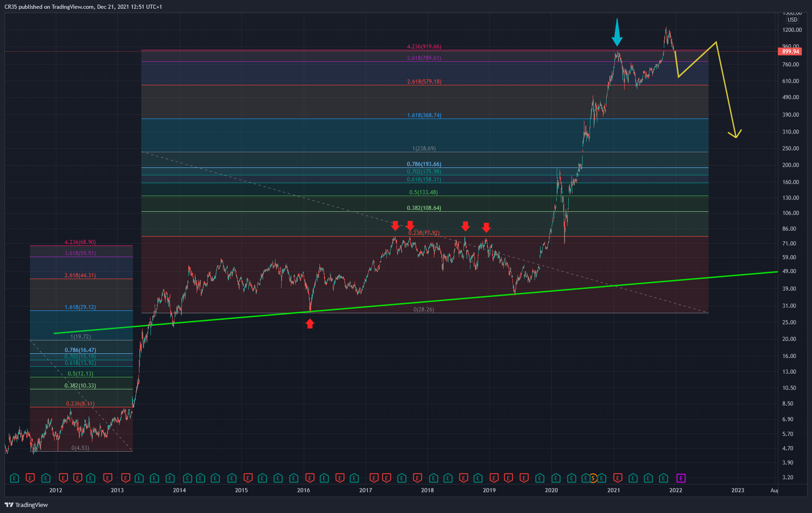Screen dimensions: 812x513
Task: Click the 2018 year label on time axis
Action: point(427,490)
